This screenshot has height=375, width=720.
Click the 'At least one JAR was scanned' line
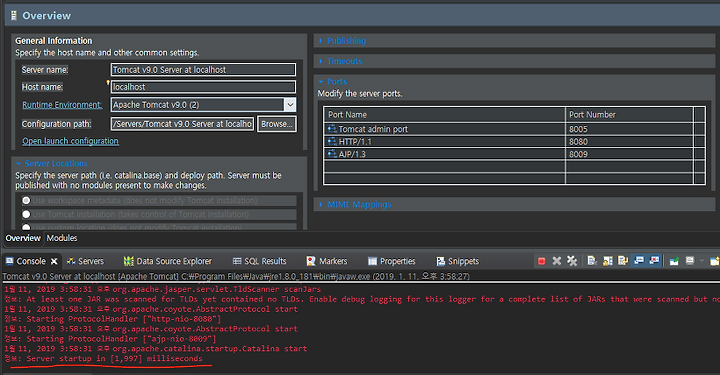(x=362, y=299)
